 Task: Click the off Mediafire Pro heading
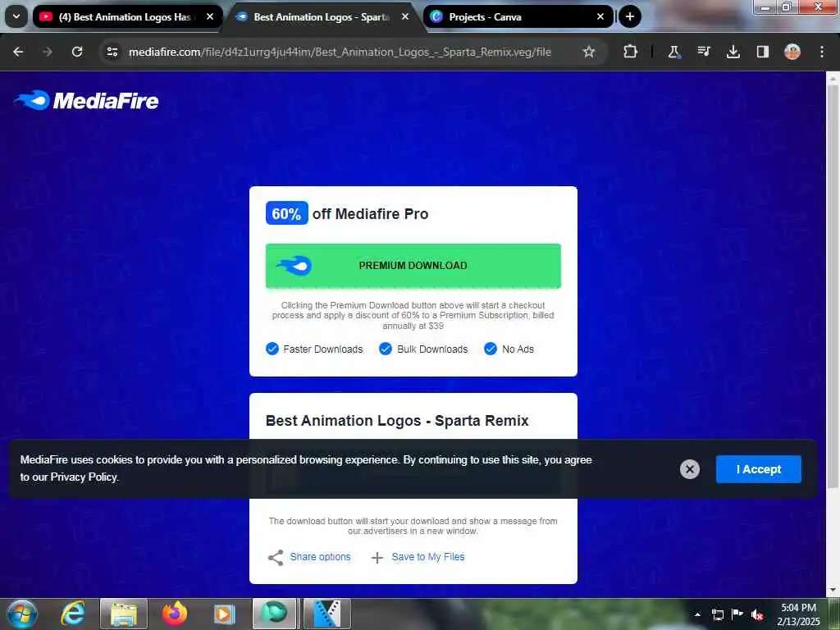(x=370, y=214)
